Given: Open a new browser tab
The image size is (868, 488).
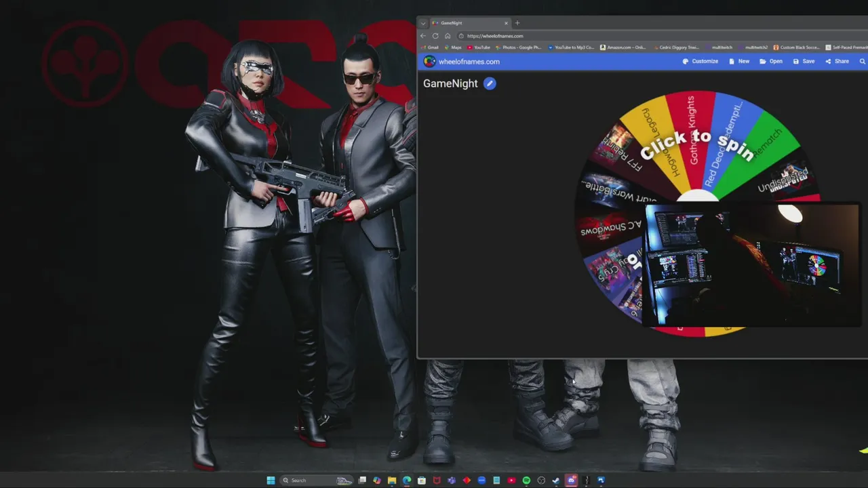Looking at the screenshot, I should click(x=517, y=23).
